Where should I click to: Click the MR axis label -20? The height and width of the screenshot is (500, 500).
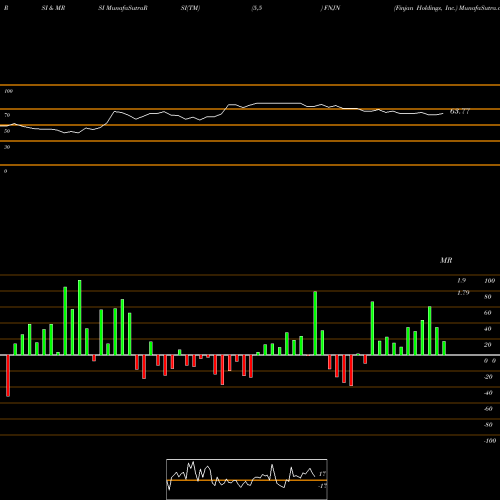(488, 377)
